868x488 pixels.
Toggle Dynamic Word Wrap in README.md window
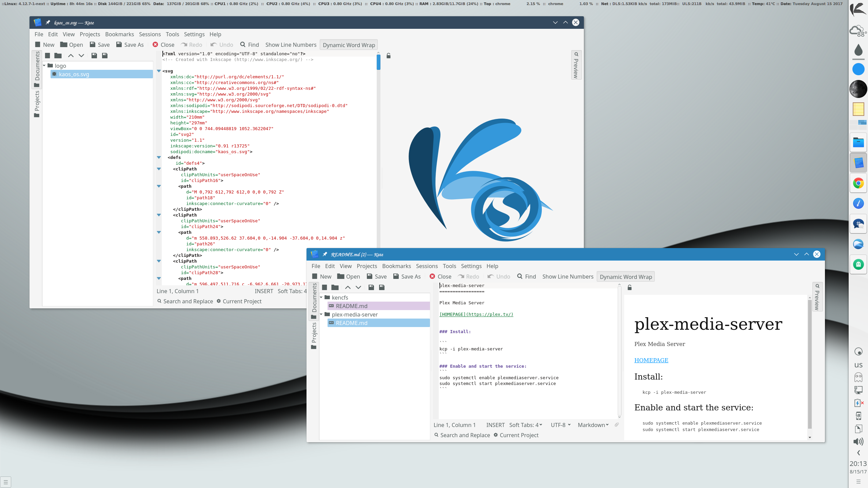(x=626, y=277)
